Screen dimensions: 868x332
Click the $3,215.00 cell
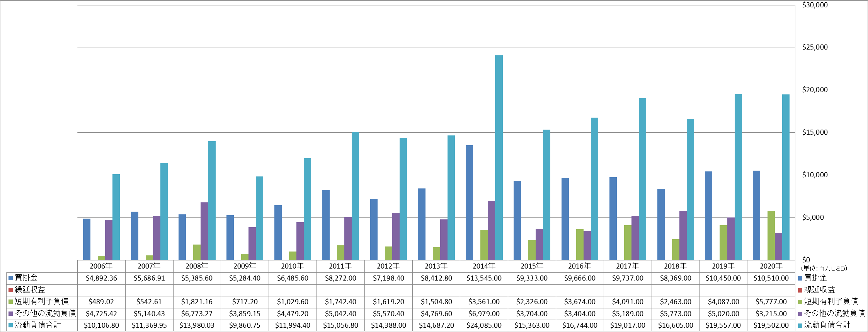pos(771,314)
